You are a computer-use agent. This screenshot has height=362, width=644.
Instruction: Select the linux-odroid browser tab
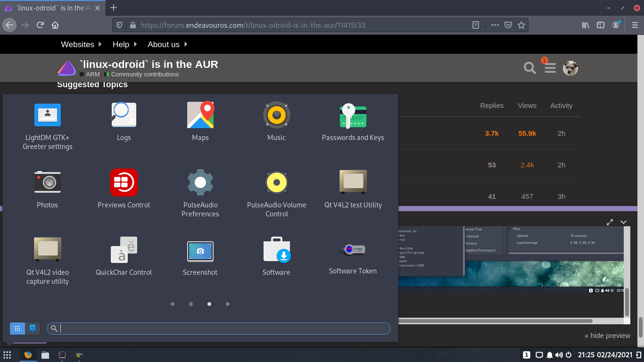click(x=52, y=8)
